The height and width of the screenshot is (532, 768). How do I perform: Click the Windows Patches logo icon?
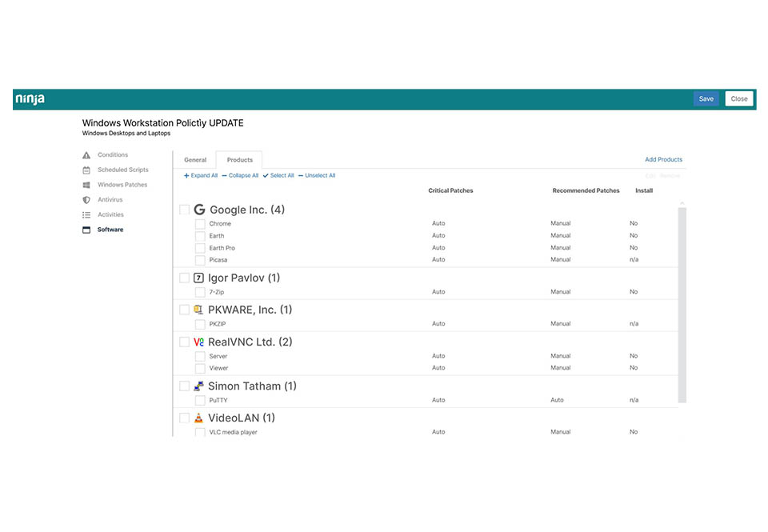coord(86,185)
